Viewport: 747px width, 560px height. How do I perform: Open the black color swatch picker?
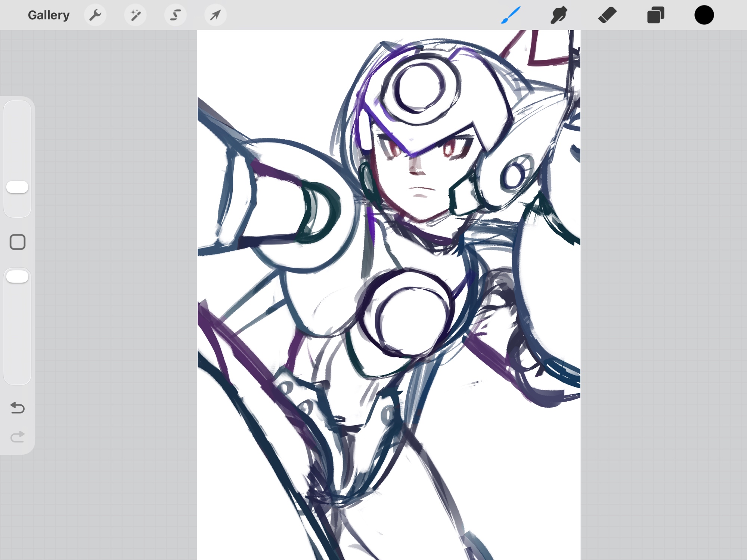coord(704,15)
